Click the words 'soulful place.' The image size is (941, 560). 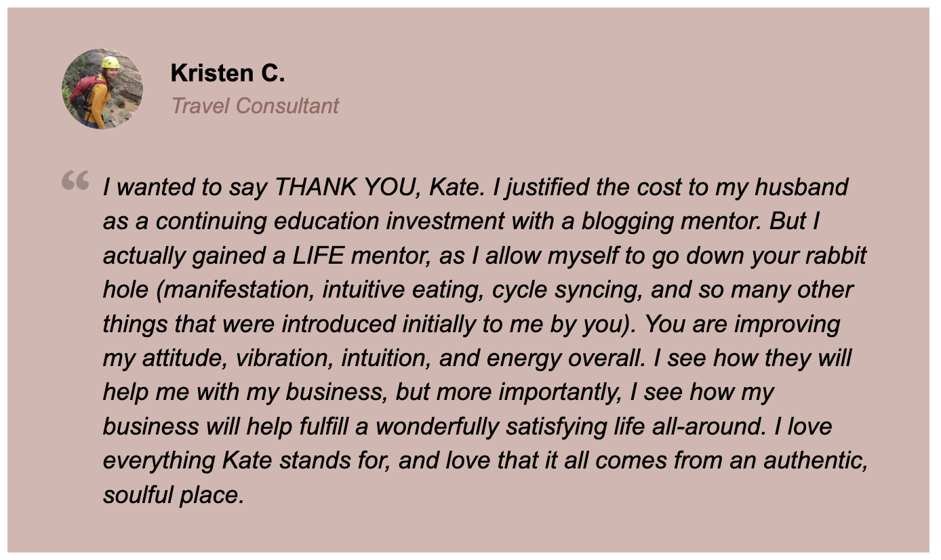click(x=173, y=495)
